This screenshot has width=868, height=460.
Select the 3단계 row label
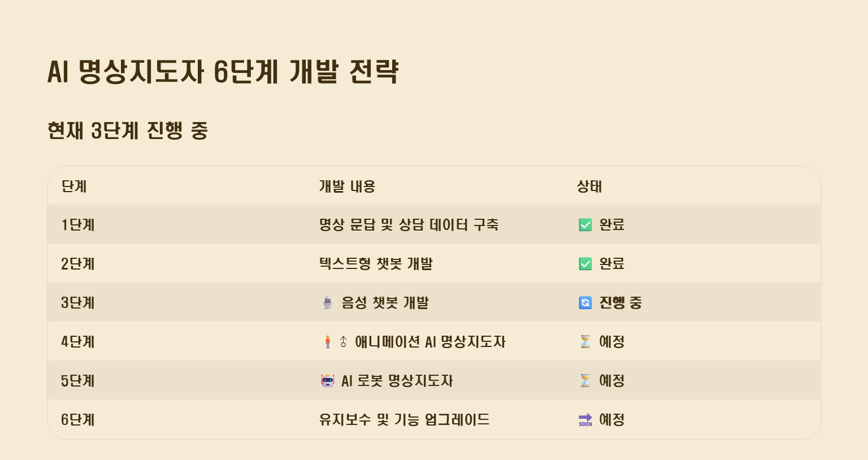[78, 303]
